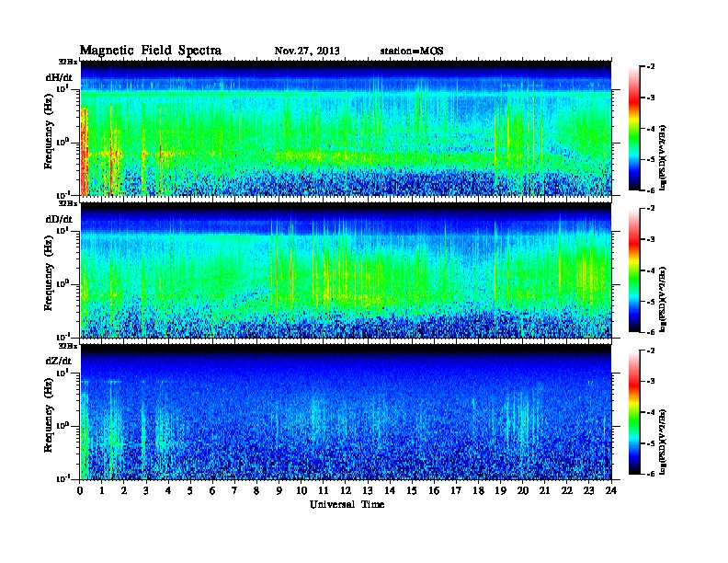Click the dZ/dt spectrogram color scale bar
This screenshot has height=563, width=728.
634,412
